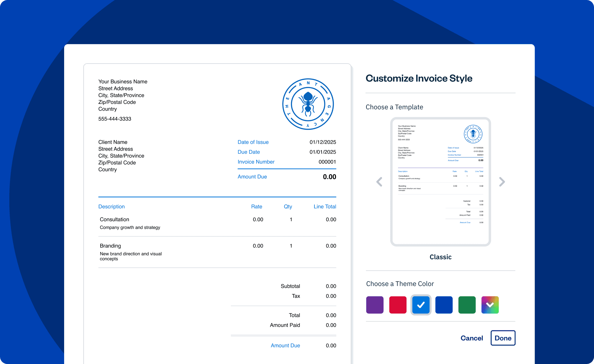This screenshot has width=594, height=364.
Task: Click the Due Date value 01/01/2025
Action: coord(323,152)
